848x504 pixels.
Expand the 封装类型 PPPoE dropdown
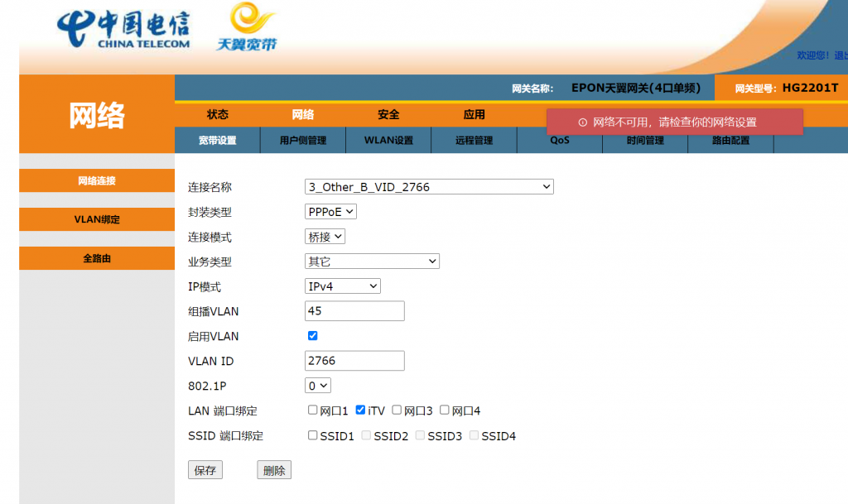330,212
